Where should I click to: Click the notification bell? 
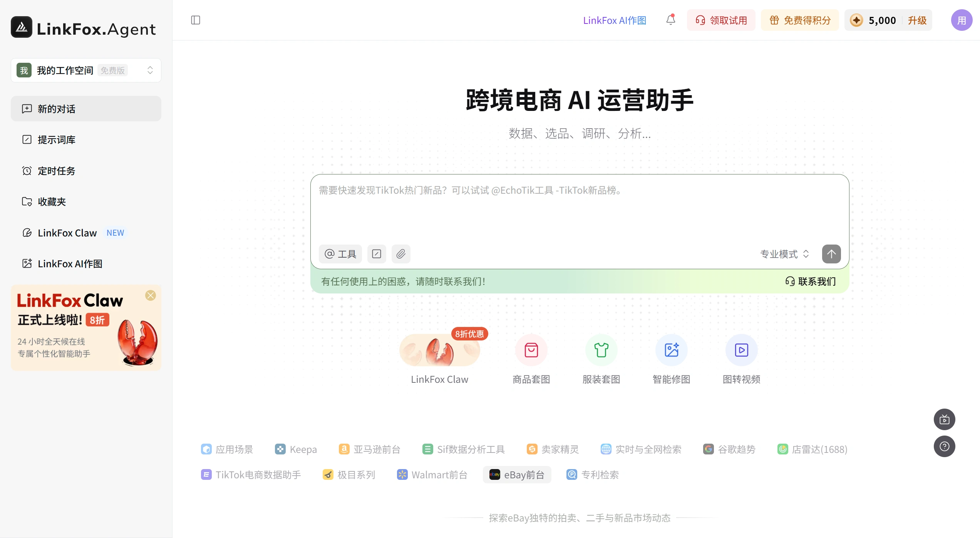670,20
